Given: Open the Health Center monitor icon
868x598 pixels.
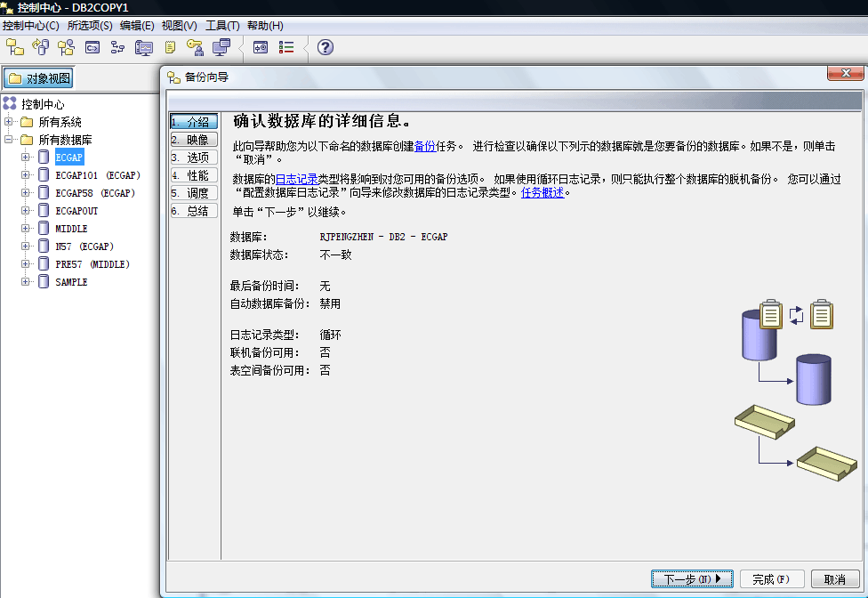Looking at the screenshot, I should coord(144,48).
